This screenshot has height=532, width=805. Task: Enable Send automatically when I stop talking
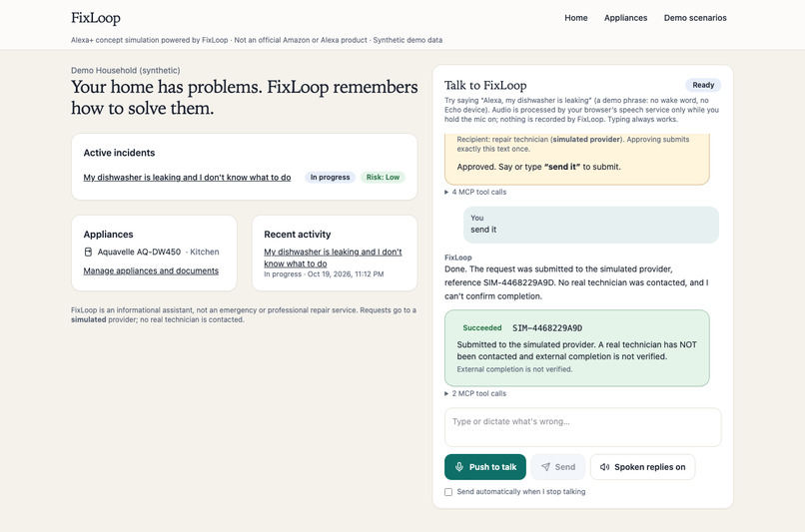click(x=448, y=492)
